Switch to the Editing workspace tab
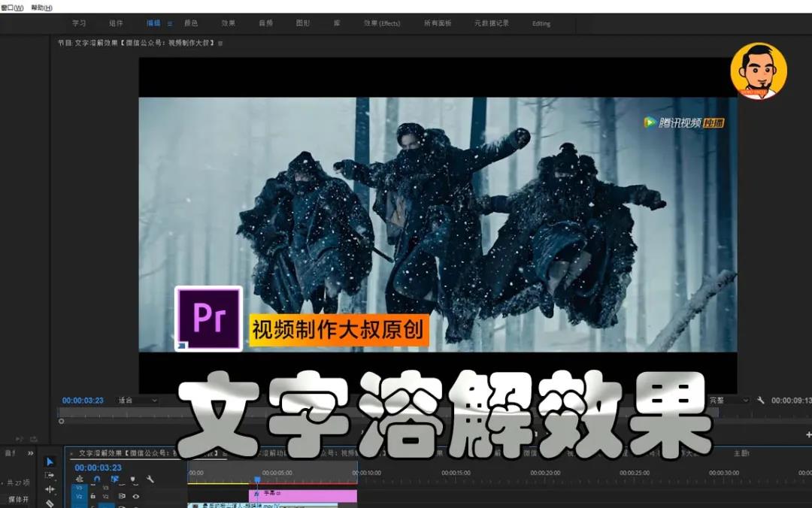This screenshot has height=508, width=812. (x=541, y=24)
